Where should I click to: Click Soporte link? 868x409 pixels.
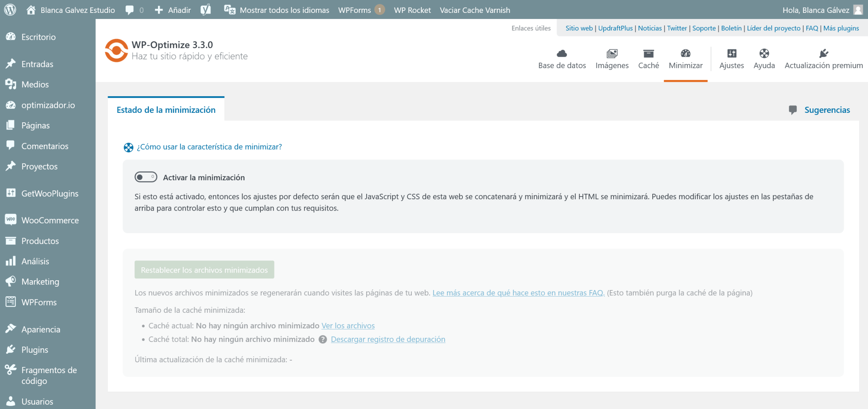tap(704, 28)
